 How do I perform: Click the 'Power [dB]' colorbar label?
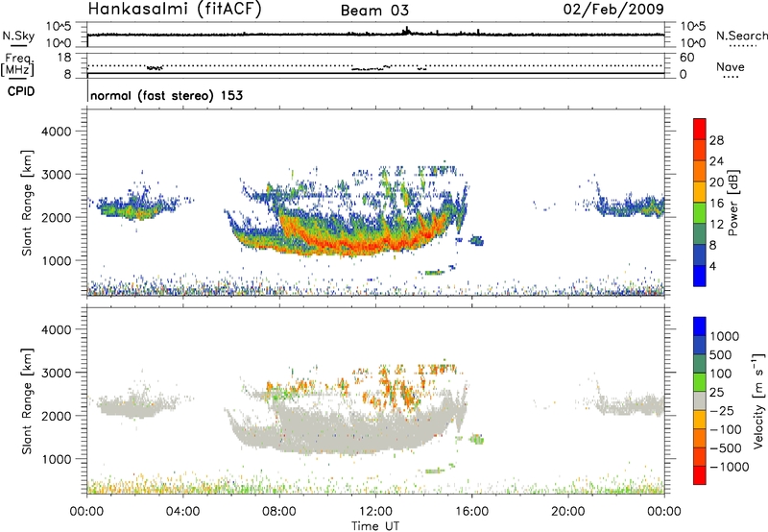coord(732,203)
